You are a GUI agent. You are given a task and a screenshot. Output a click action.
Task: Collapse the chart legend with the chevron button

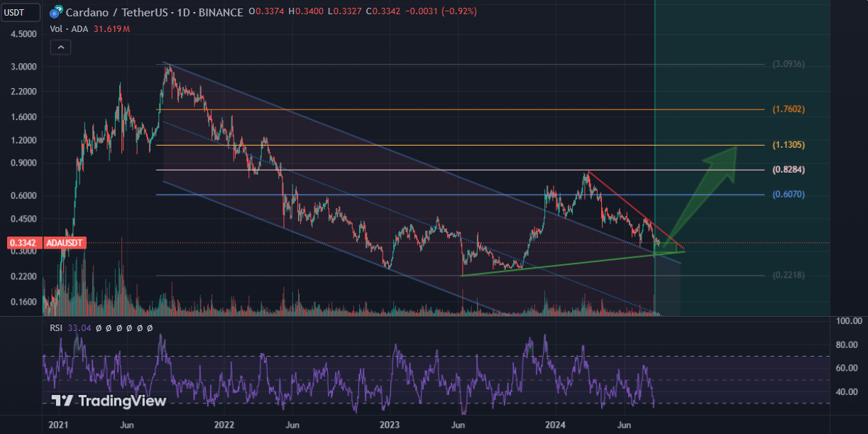pyautogui.click(x=61, y=48)
